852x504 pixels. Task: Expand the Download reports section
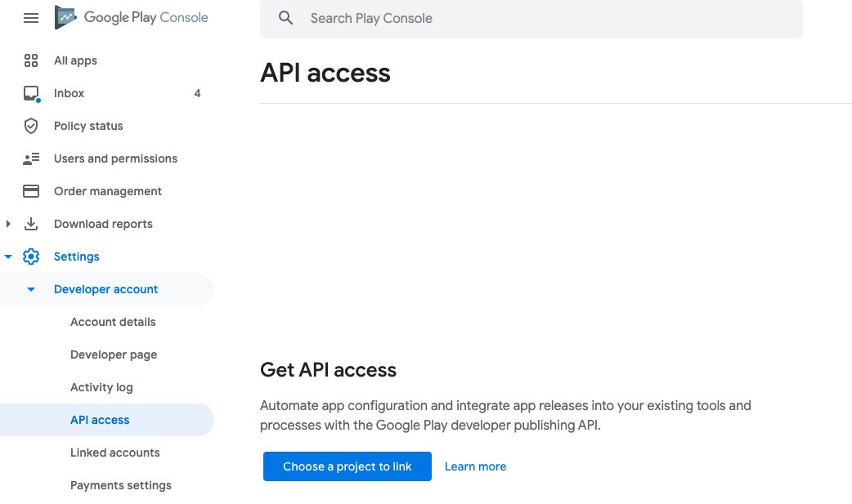tap(8, 224)
